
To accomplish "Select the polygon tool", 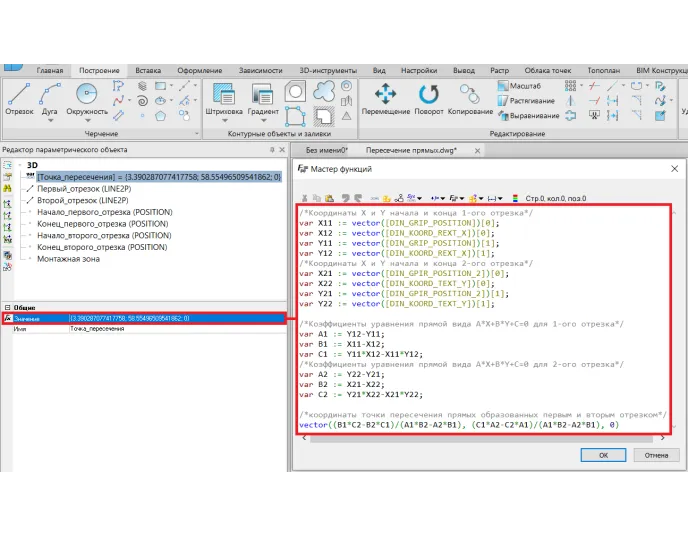I will click(161, 116).
